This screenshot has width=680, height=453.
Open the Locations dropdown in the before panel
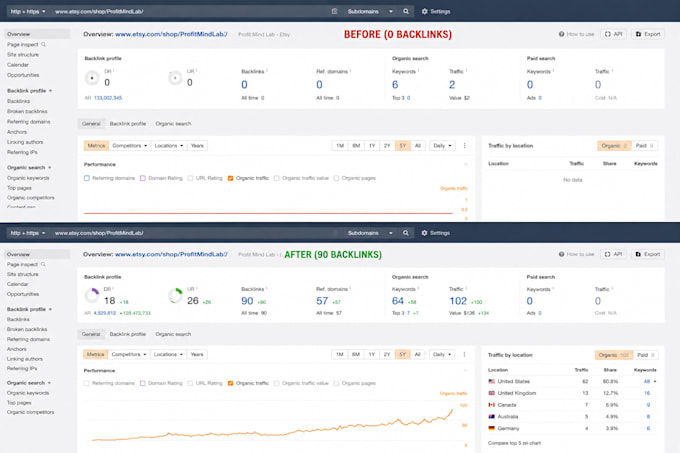[169, 146]
